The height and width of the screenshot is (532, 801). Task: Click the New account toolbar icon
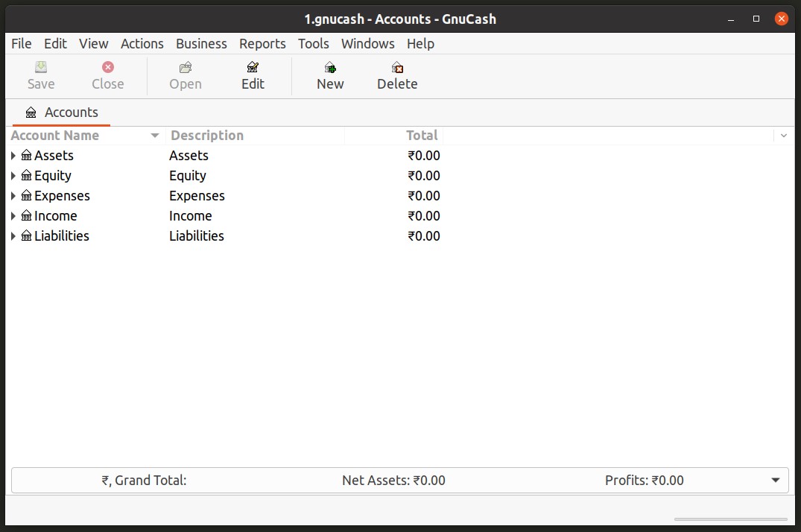pyautogui.click(x=330, y=68)
